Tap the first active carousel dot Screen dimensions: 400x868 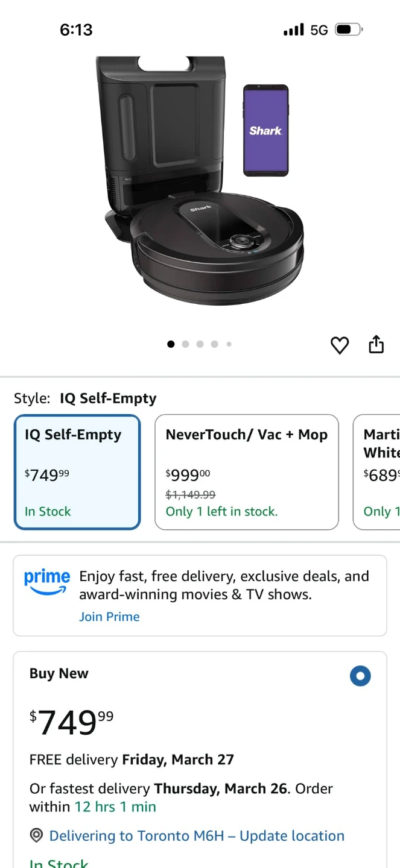coord(171,344)
